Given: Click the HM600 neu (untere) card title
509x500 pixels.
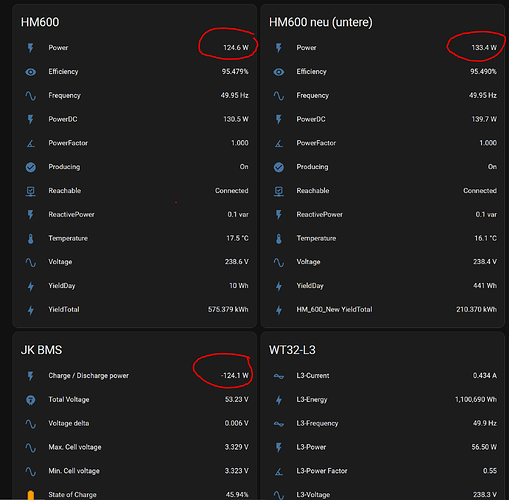Looking at the screenshot, I should [x=321, y=22].
